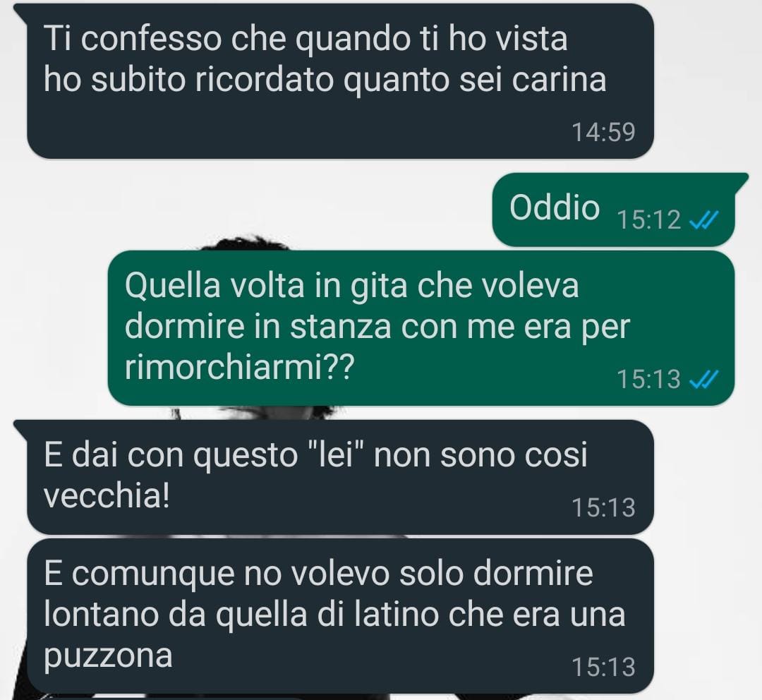Select the Oddio message
Screen dimensions: 762x700
coord(613,210)
